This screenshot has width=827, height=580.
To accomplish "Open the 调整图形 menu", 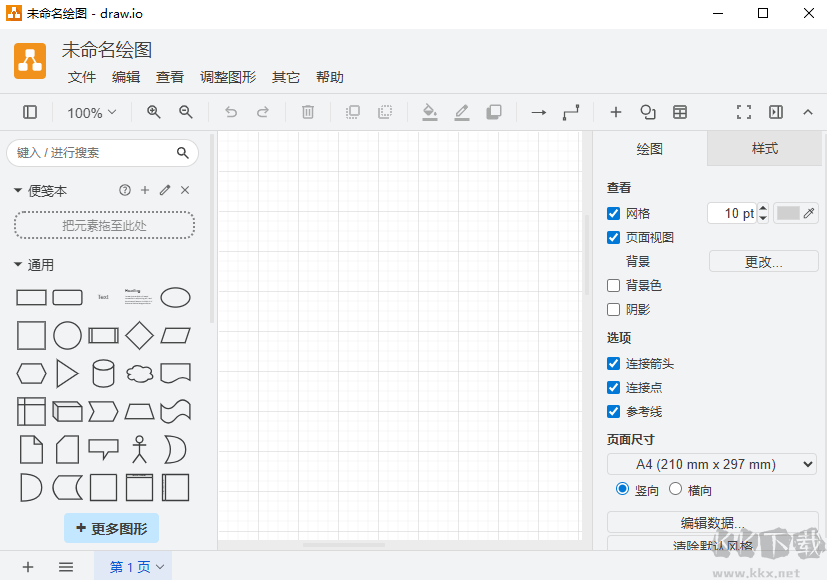I will coord(228,78).
